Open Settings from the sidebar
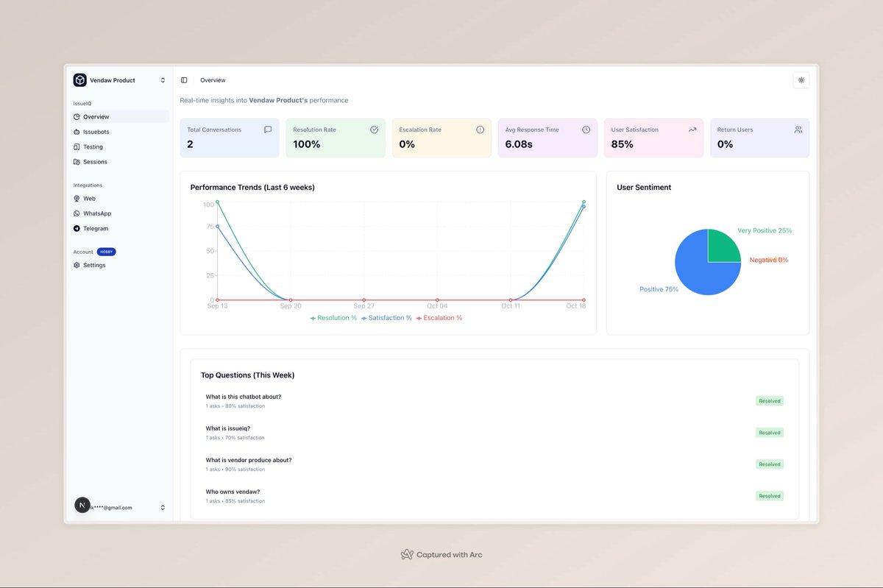Viewport: 883px width, 588px height. point(93,265)
